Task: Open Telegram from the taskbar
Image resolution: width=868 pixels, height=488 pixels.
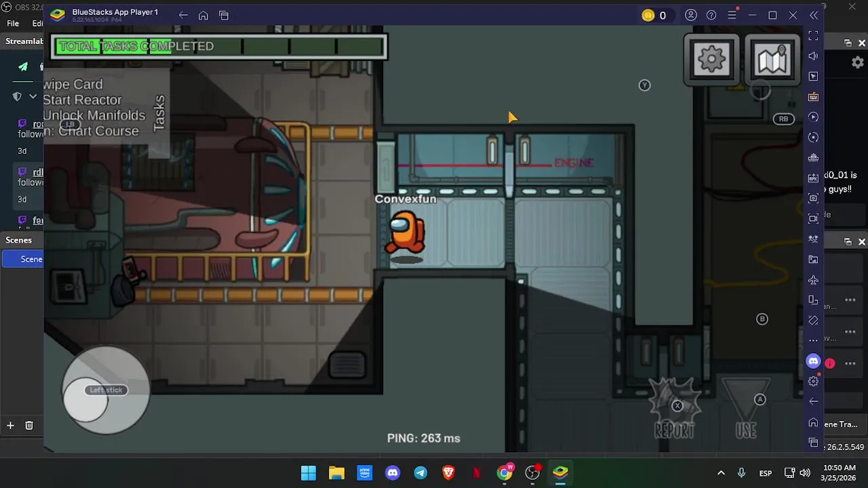Action: point(420,472)
